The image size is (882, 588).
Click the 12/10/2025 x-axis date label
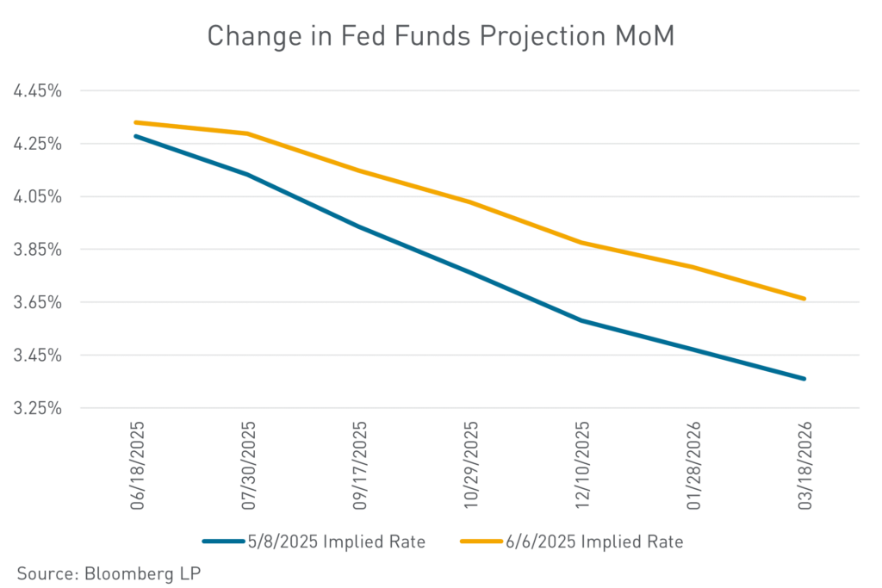pos(582,466)
